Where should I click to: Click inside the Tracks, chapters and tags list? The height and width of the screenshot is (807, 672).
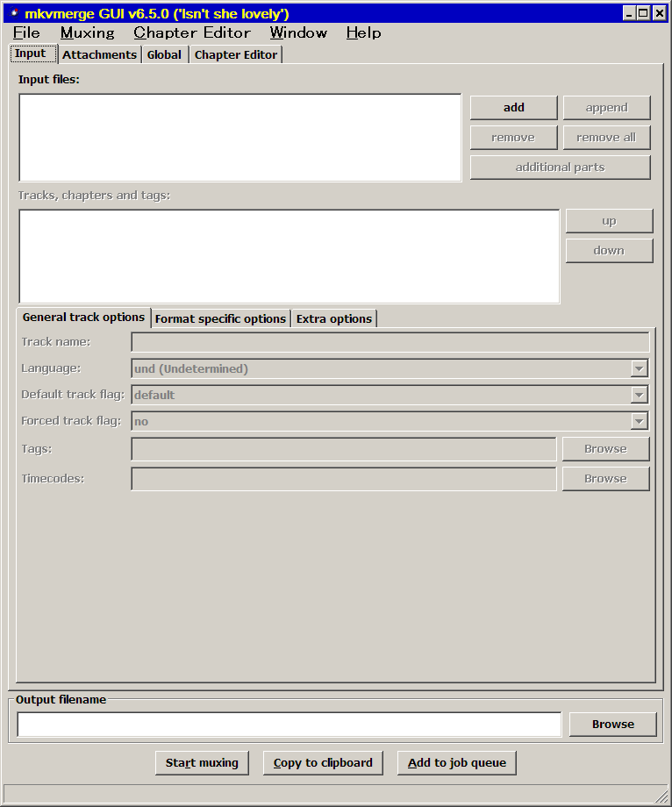point(290,256)
